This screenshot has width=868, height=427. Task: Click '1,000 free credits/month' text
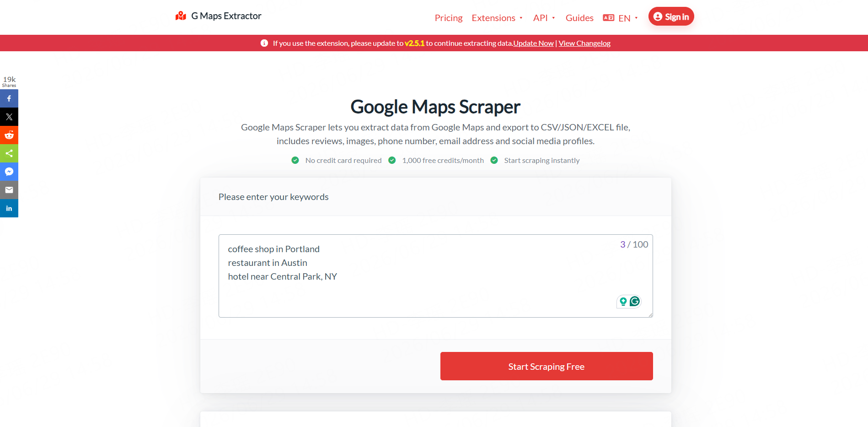tap(443, 160)
